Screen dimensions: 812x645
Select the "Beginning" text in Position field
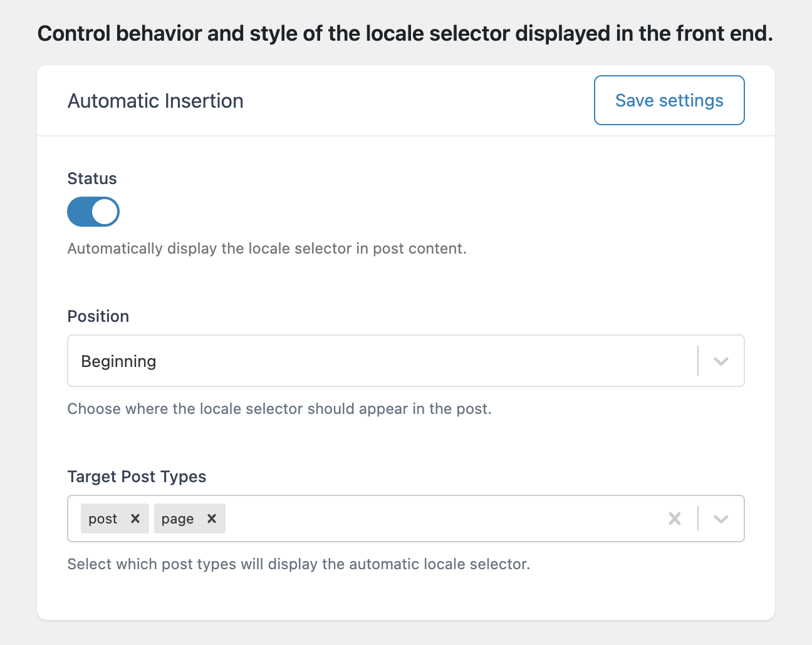click(118, 361)
